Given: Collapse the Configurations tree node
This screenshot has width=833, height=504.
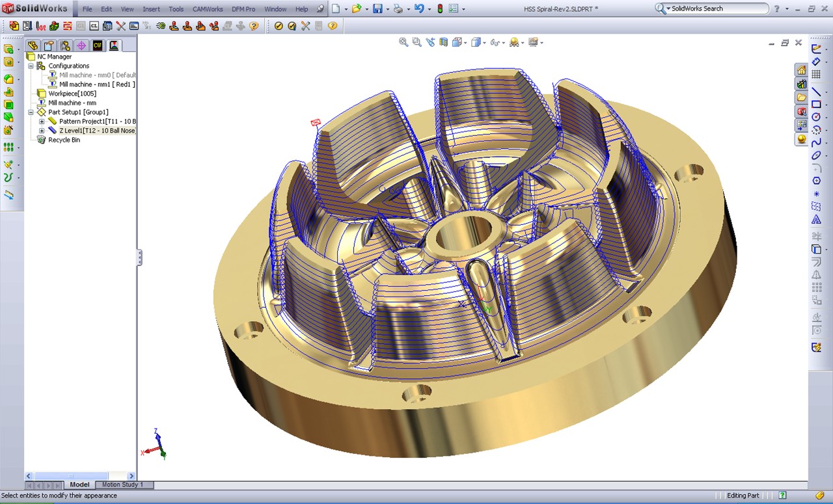Looking at the screenshot, I should (31, 66).
